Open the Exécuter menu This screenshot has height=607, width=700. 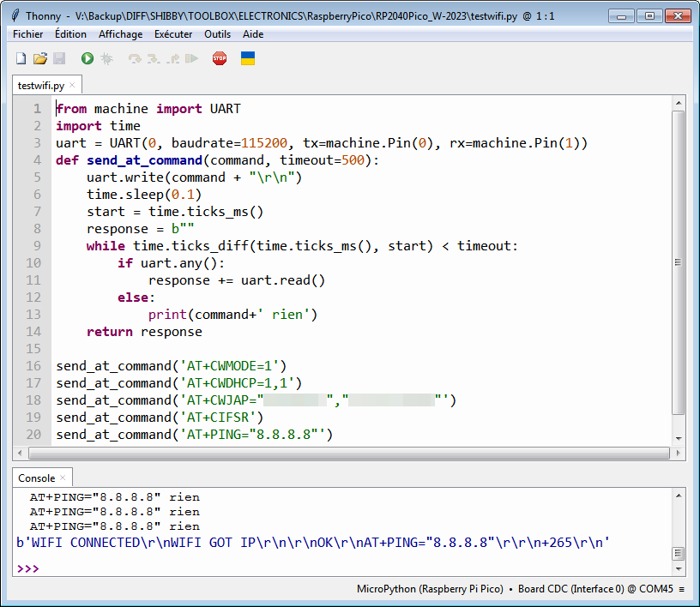pos(173,34)
